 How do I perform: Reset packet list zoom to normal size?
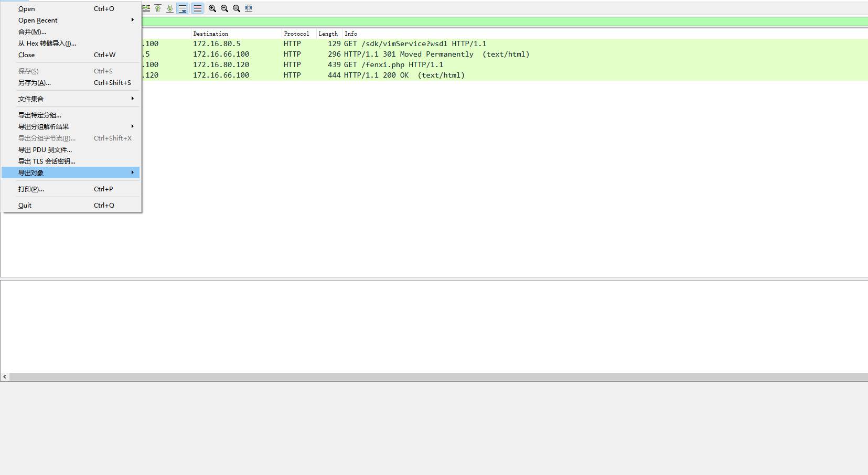236,8
